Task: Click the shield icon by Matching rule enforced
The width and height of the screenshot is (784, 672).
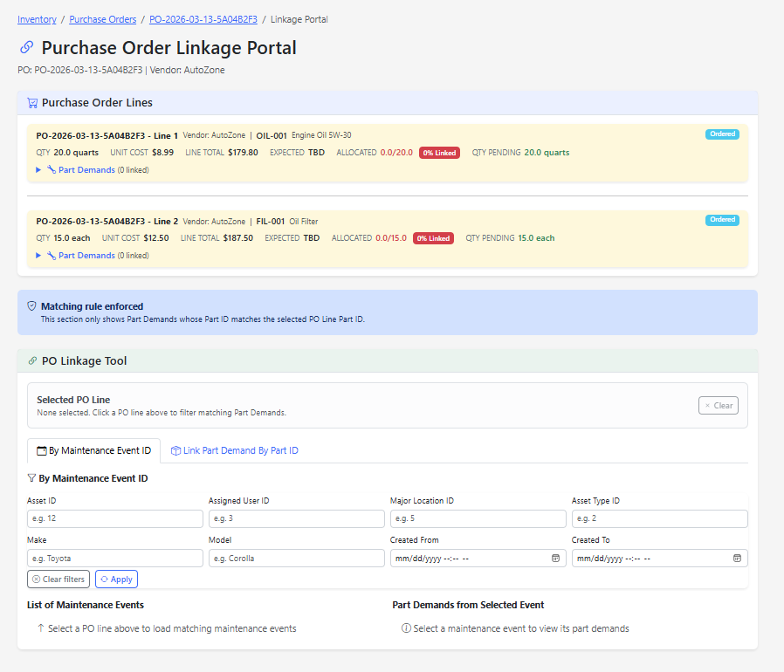Action: (x=31, y=306)
